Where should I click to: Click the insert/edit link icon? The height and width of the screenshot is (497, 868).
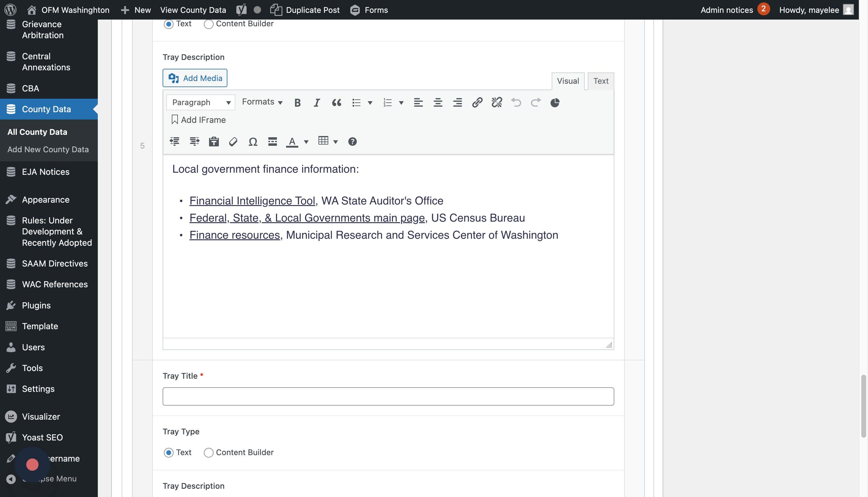tap(477, 103)
